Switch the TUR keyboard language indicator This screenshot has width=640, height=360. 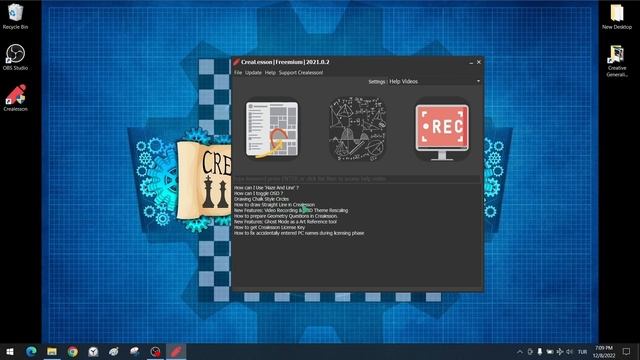(582, 351)
